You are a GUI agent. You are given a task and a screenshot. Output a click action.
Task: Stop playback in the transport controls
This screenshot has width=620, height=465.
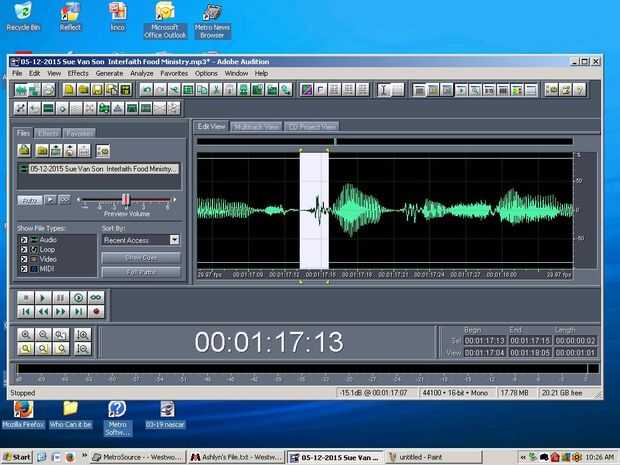pyautogui.click(x=26, y=297)
